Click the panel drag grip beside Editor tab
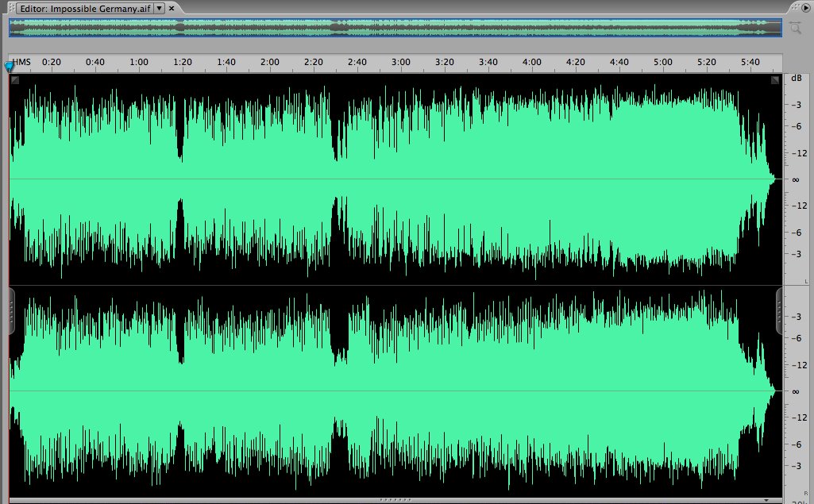 pos(11,8)
